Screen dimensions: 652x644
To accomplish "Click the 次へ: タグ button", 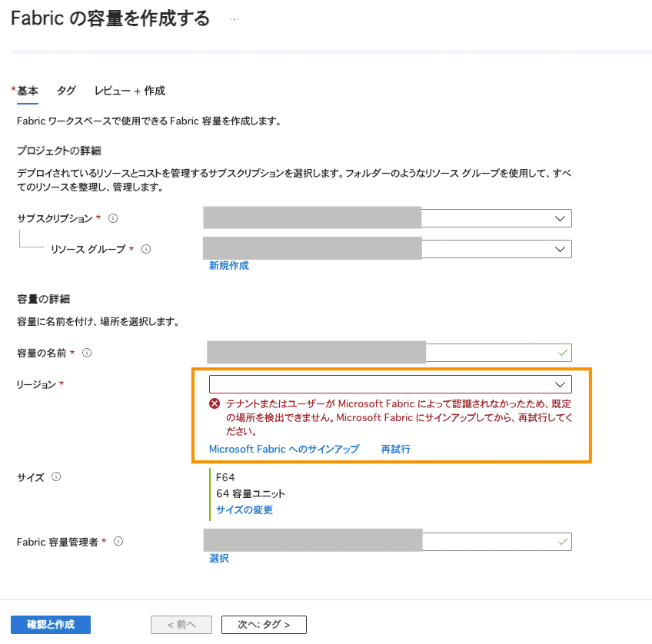I will [264, 625].
